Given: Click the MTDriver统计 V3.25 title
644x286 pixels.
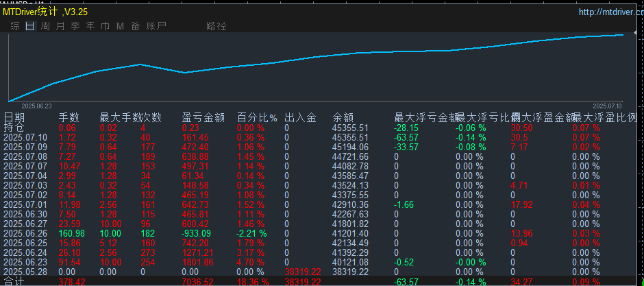Looking at the screenshot, I should pyautogui.click(x=45, y=12).
